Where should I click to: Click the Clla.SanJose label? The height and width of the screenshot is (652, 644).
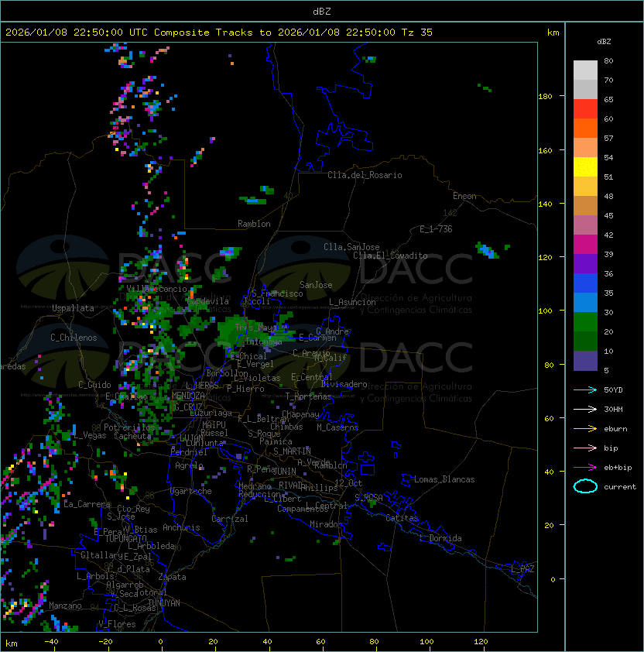351,247
